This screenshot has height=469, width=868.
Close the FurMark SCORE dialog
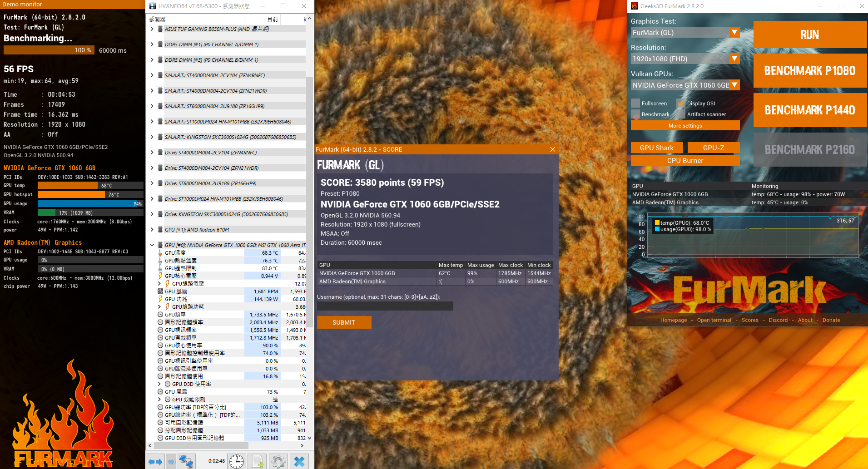[553, 149]
